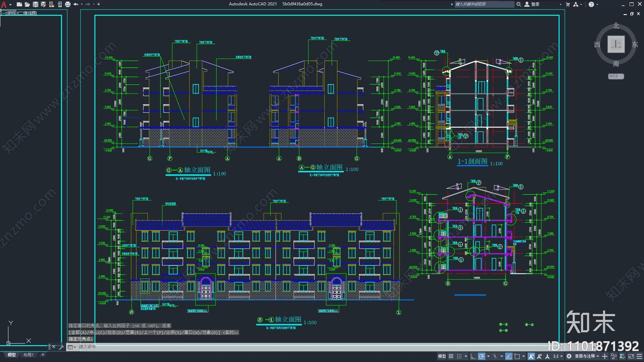
Task: Plot the drawing with the printer icon
Action: [x=68, y=4]
